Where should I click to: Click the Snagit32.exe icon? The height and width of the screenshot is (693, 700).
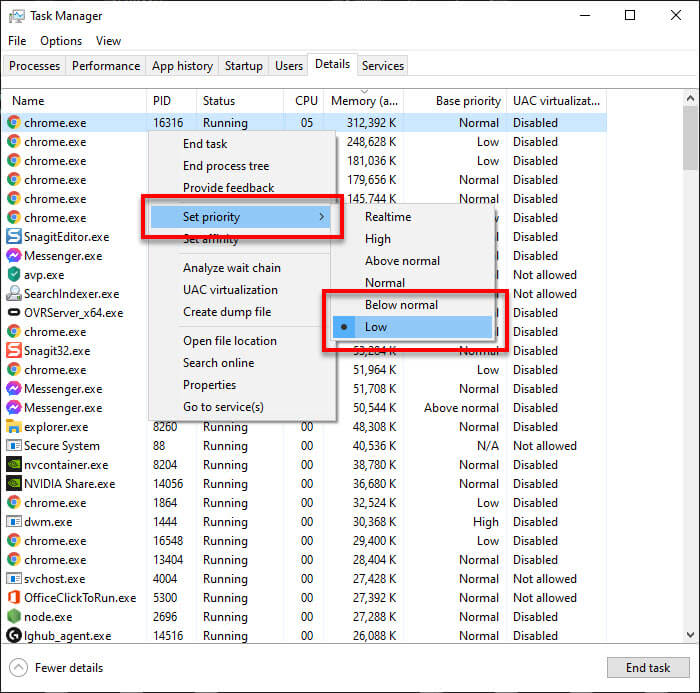tap(14, 350)
